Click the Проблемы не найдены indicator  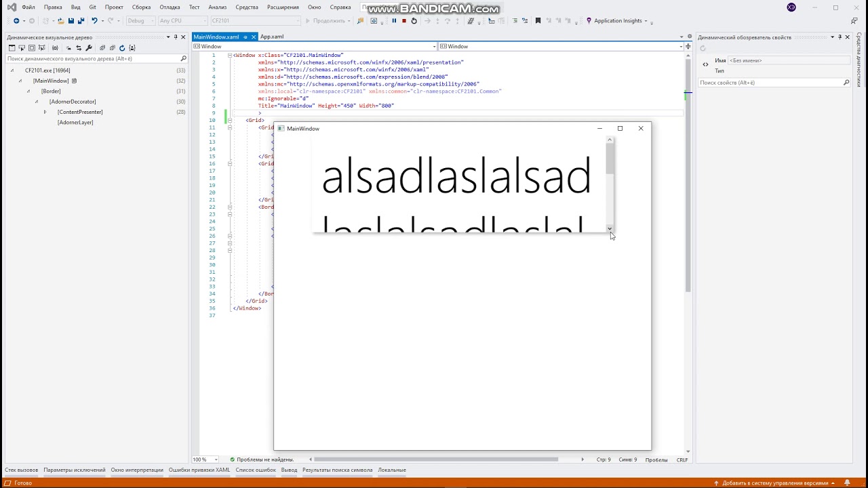point(262,460)
